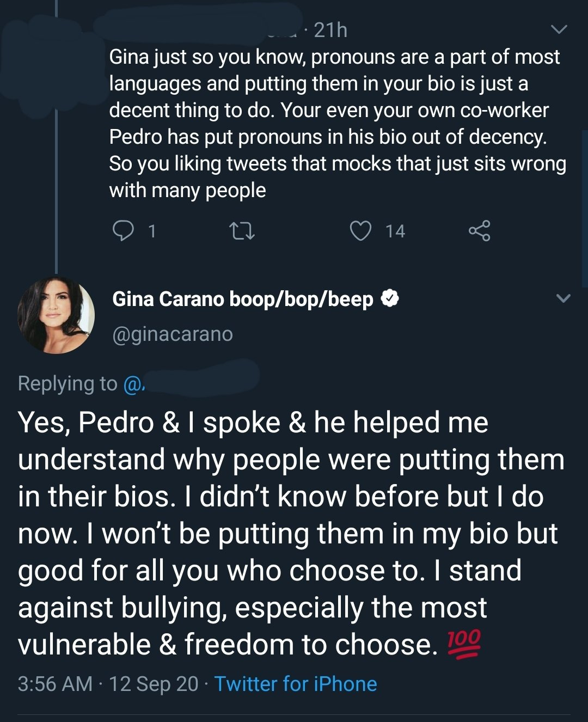This screenshot has width=588, height=722.
Task: Retweet the tweet addressed to Gina
Action: 242,231
